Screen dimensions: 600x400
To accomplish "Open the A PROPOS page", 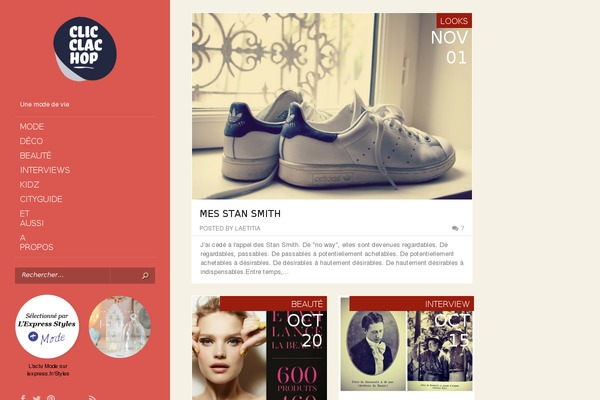I will pos(36,242).
